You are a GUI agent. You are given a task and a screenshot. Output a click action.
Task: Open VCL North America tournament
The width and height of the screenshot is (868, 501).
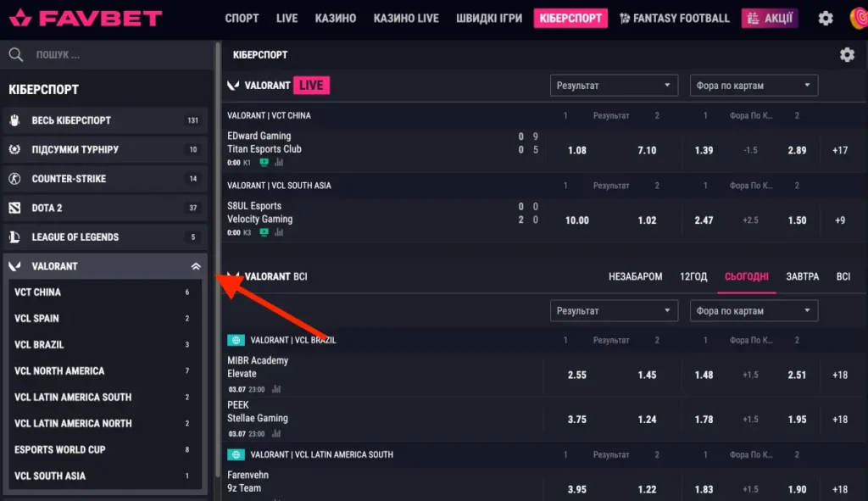point(104,371)
